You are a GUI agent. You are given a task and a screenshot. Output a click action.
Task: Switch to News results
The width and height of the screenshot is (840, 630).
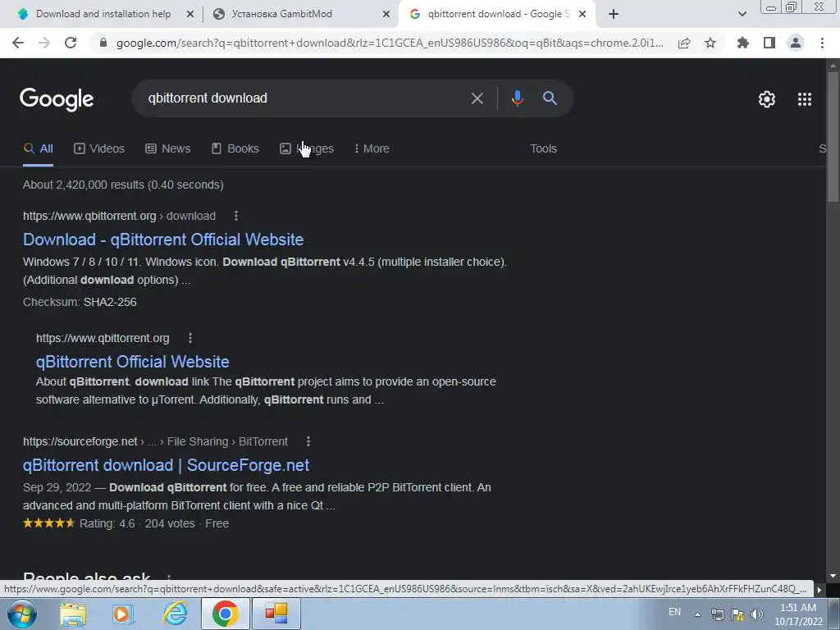point(167,149)
